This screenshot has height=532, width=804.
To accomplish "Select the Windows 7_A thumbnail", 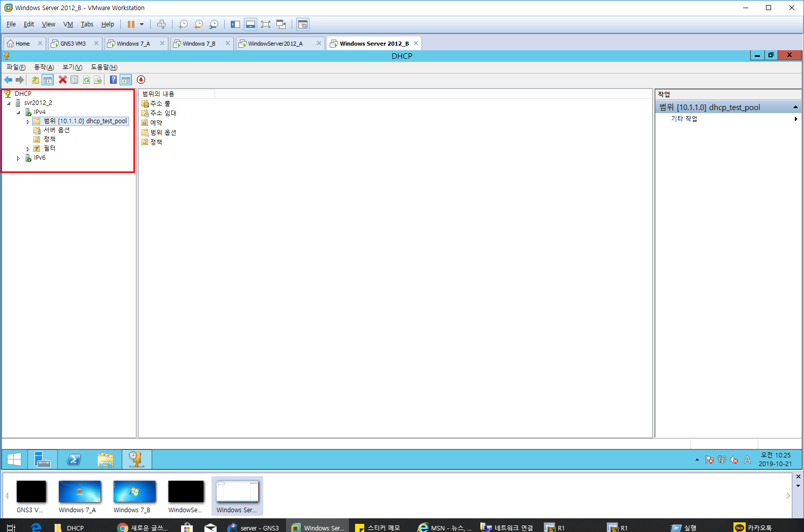I will tap(80, 496).
